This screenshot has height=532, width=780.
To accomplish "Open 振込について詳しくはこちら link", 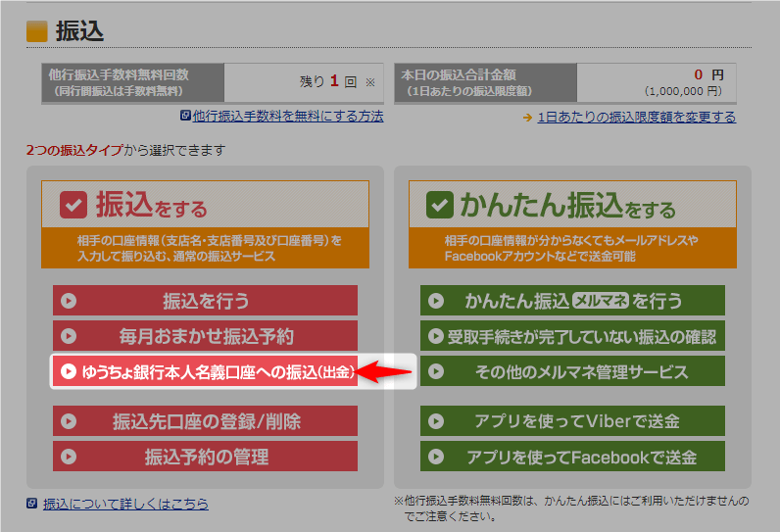I will point(125,504).
